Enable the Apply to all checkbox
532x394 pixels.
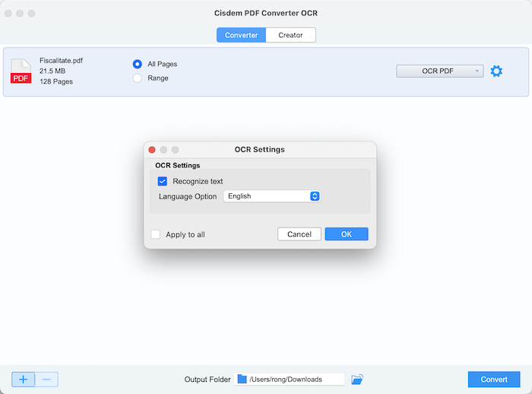155,234
